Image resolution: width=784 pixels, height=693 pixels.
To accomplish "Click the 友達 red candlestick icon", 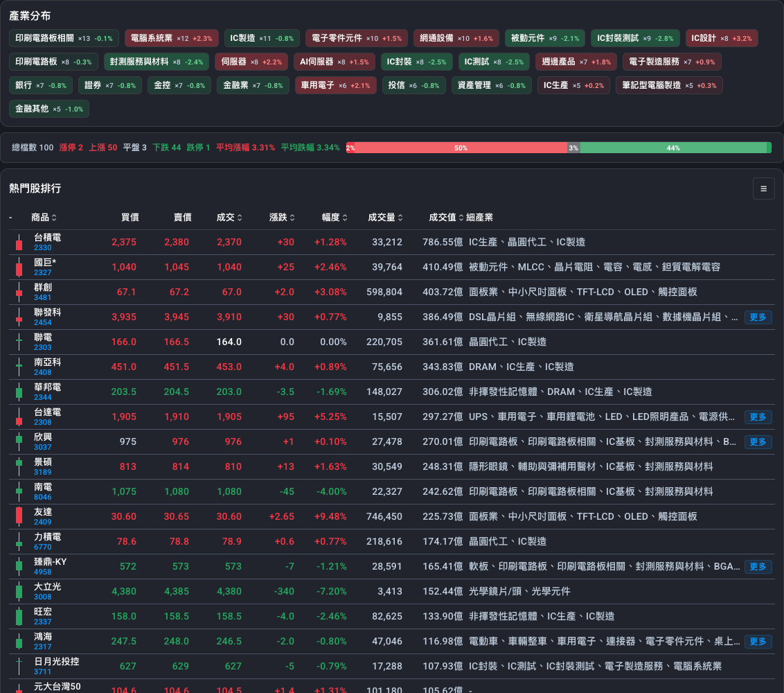I will (x=19, y=516).
